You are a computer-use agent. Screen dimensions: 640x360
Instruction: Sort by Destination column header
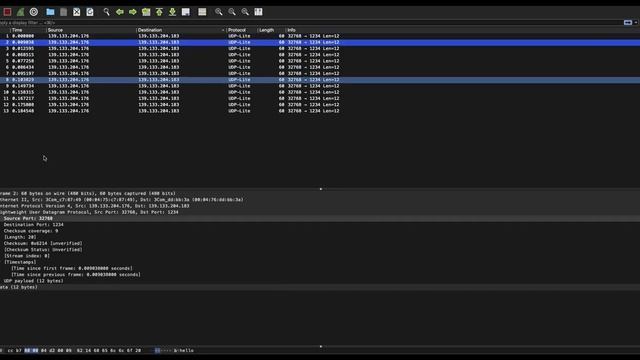[180, 30]
